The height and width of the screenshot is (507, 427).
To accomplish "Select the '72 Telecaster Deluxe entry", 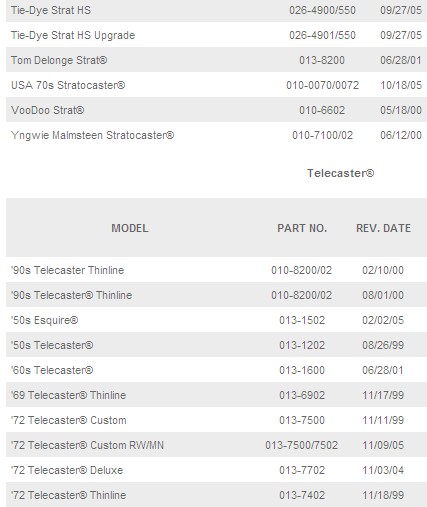I will (67, 470).
